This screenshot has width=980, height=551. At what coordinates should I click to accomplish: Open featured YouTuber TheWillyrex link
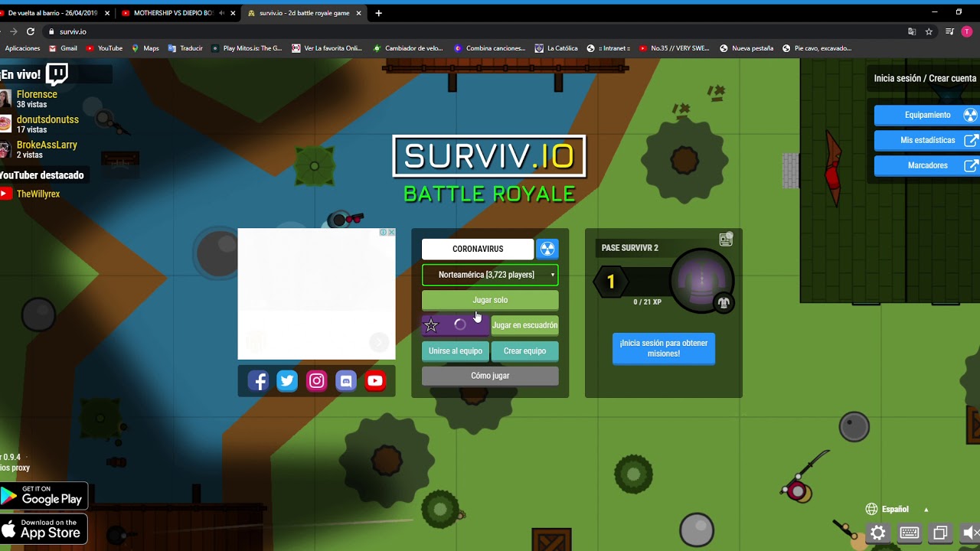(x=38, y=194)
